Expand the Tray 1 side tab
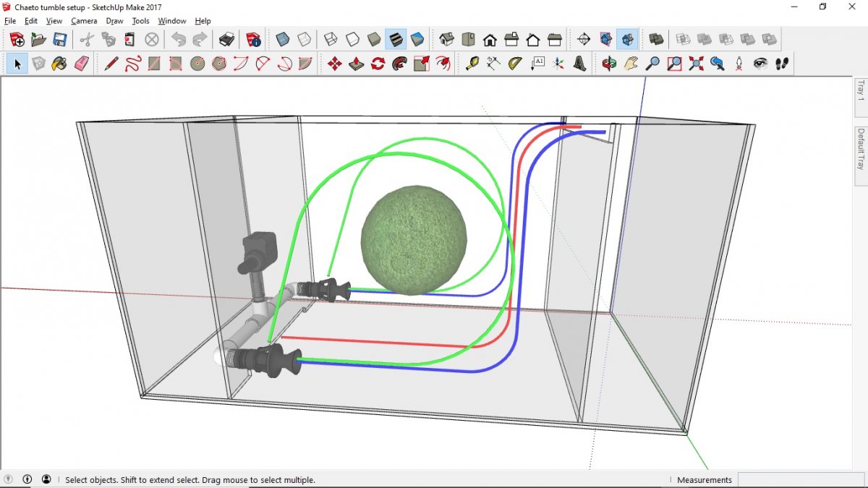This screenshot has height=488, width=868. (861, 90)
